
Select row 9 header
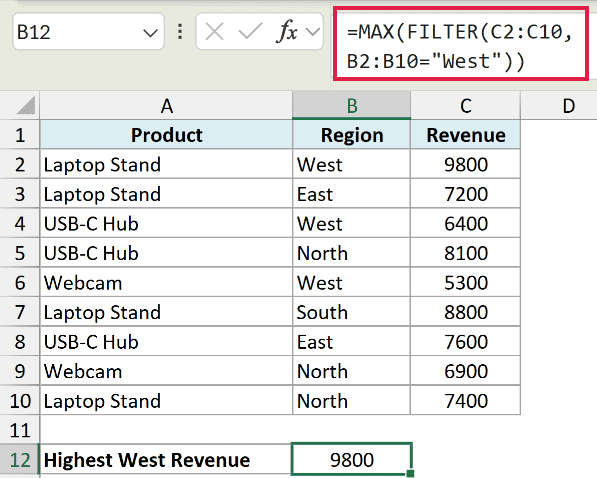[x=20, y=371]
